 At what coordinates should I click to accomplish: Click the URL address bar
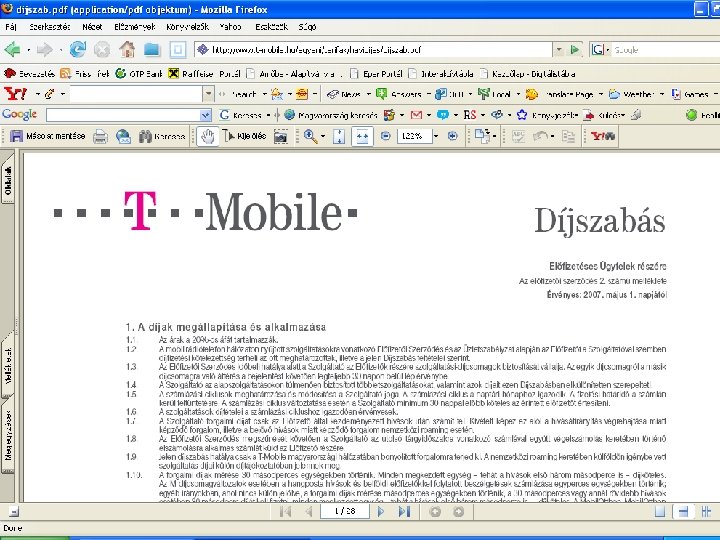click(x=374, y=49)
